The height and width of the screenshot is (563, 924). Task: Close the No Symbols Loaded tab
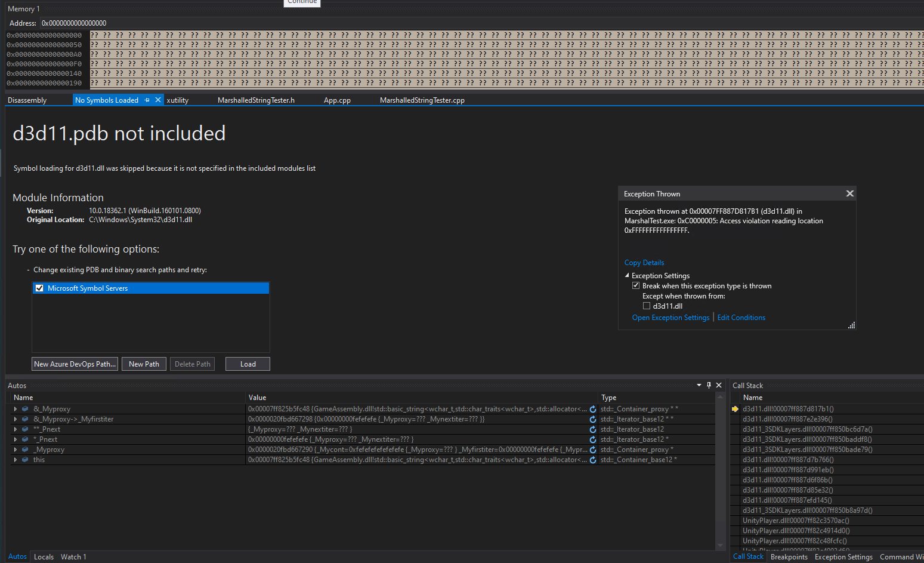[158, 100]
